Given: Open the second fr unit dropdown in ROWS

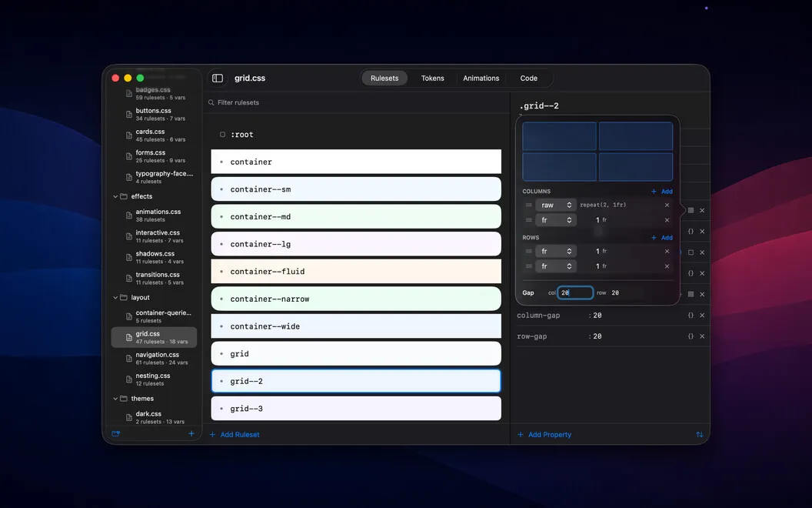Looking at the screenshot, I should pyautogui.click(x=556, y=266).
